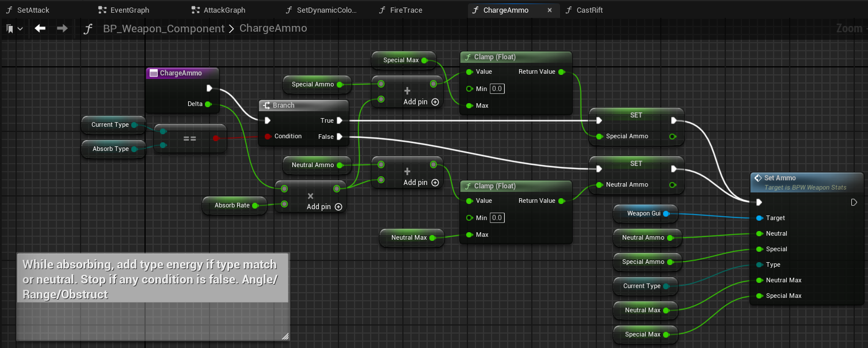Viewport: 868px width, 348px height.
Task: Click the Min value field of top Clamp
Action: pos(497,89)
